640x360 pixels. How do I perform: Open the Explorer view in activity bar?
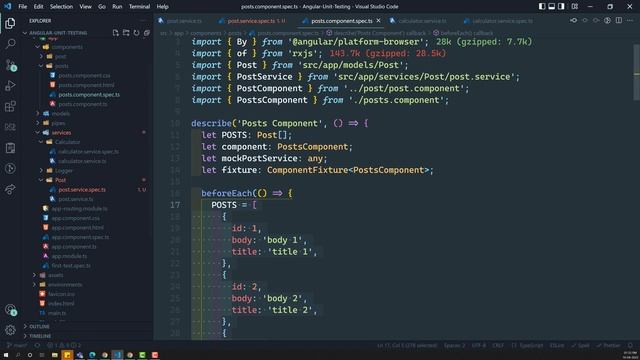click(10, 23)
